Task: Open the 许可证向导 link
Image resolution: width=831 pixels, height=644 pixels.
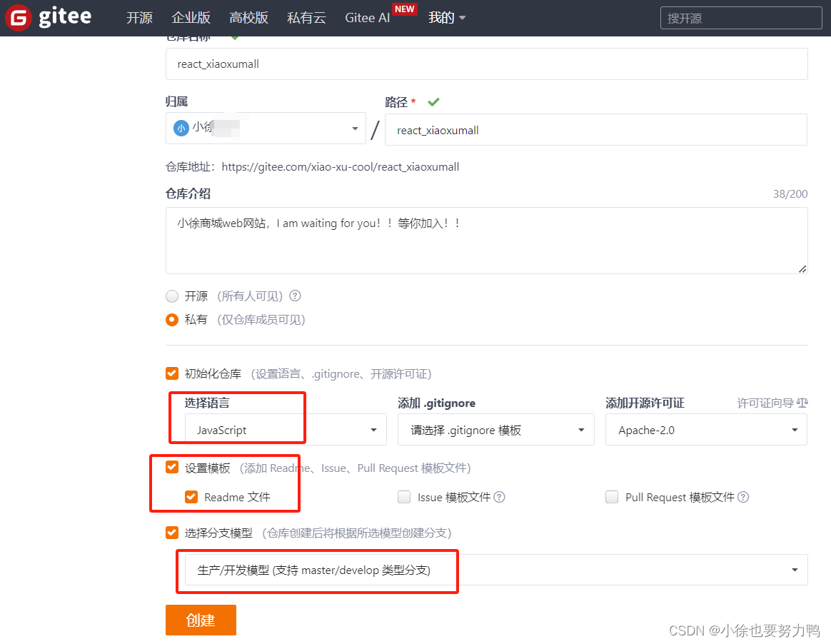Action: click(x=765, y=403)
